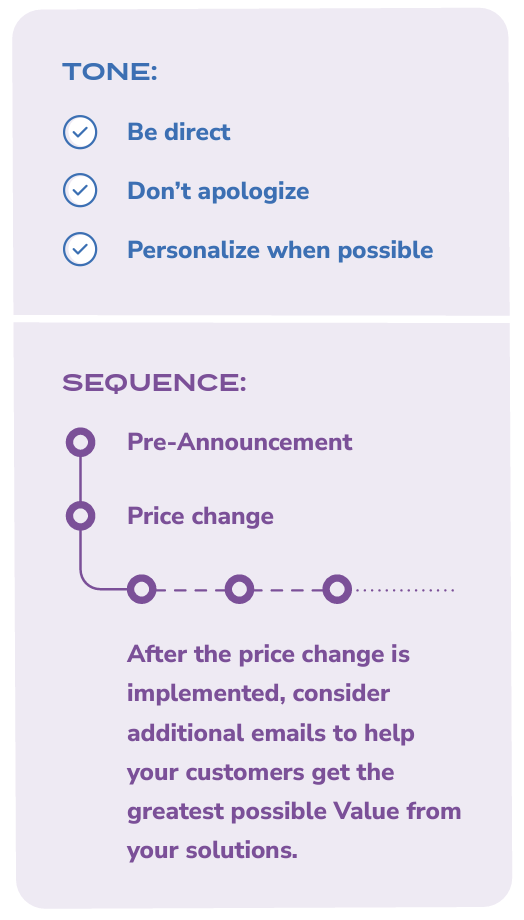Click the checkmark next to Don't apologize
Viewport: 524px width, 920px height.
80,190
